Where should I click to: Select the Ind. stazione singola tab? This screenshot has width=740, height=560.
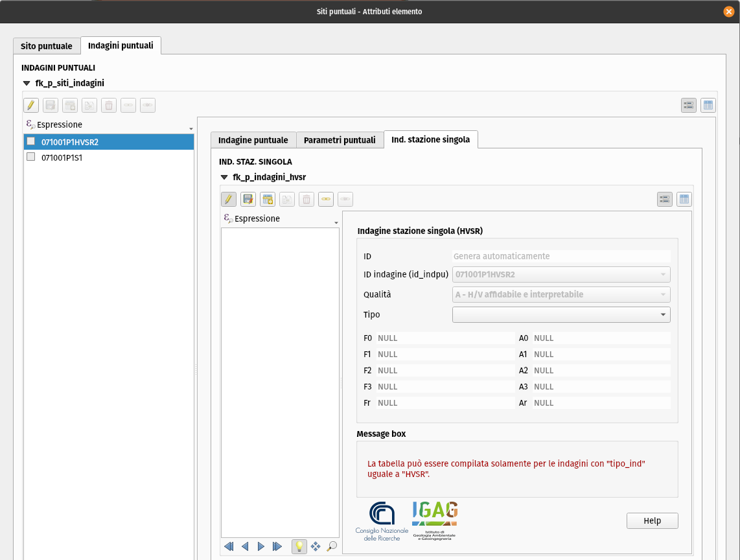431,139
